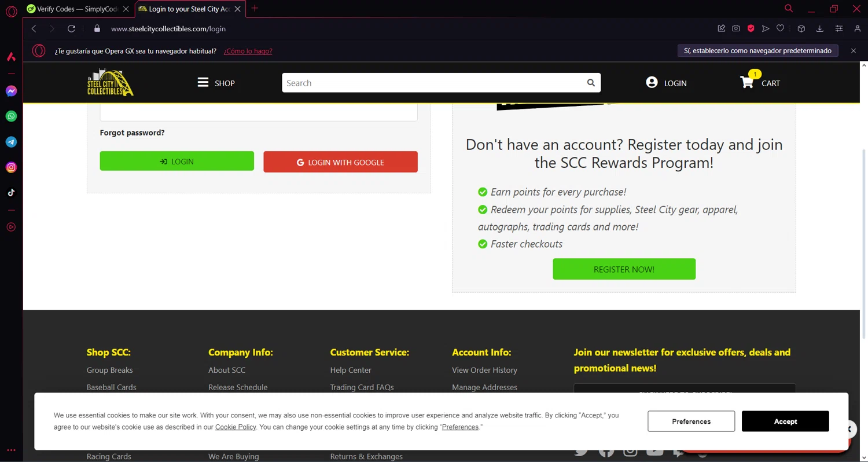Take a snapshot with the camera icon
Viewport: 868px width, 462px height.
pos(736,28)
